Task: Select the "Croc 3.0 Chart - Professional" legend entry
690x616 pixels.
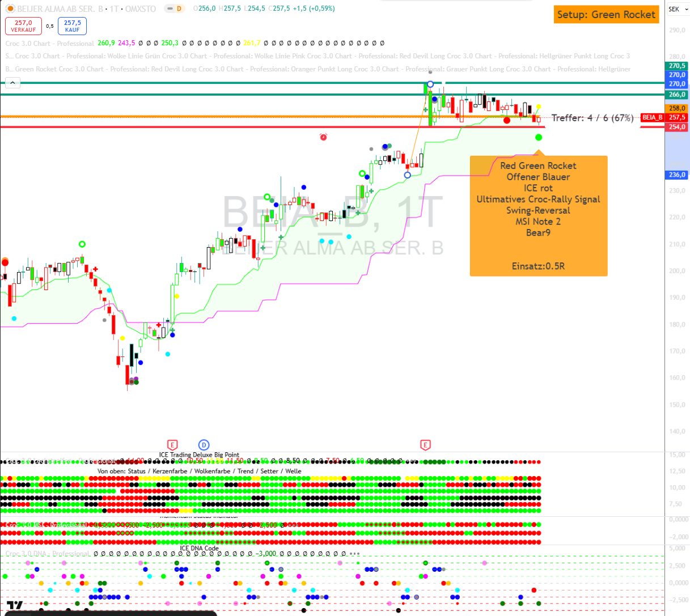Action: [50, 43]
